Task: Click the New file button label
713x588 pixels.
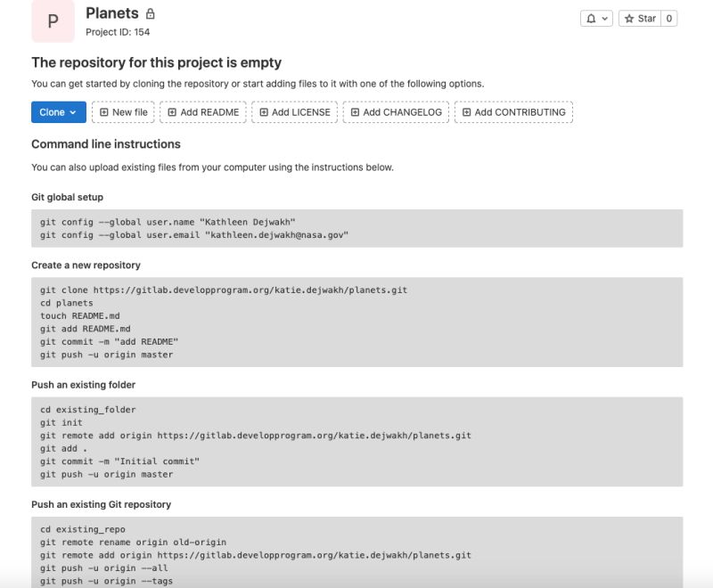Action: (130, 112)
